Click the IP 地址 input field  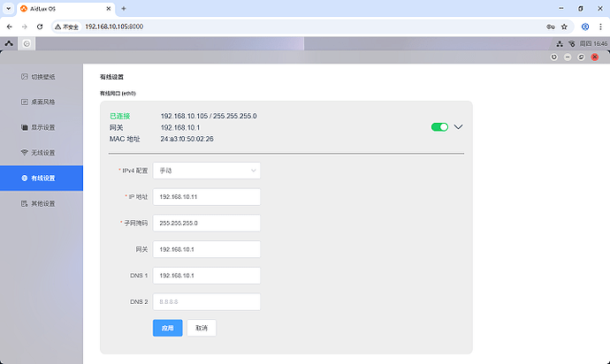207,196
